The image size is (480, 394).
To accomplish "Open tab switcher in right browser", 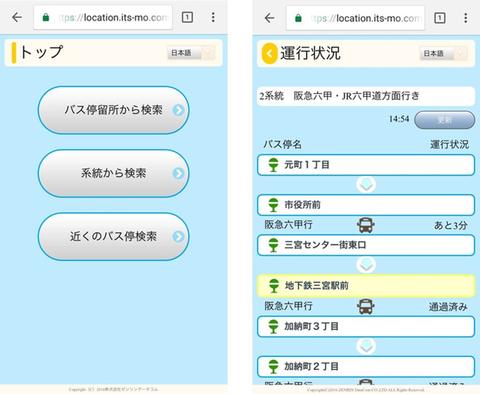I will (x=440, y=18).
